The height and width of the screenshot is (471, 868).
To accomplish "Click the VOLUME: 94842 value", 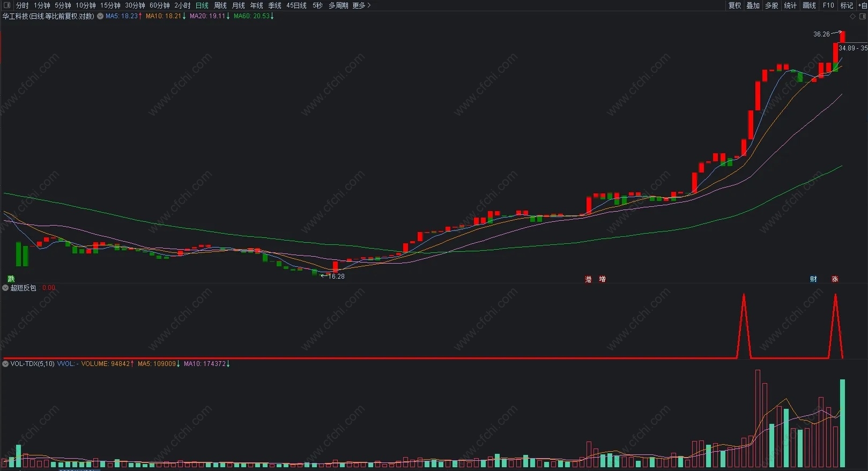I will coord(108,364).
